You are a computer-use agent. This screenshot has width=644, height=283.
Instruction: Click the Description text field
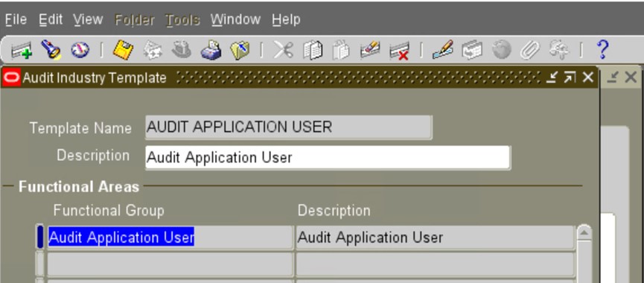(x=328, y=157)
